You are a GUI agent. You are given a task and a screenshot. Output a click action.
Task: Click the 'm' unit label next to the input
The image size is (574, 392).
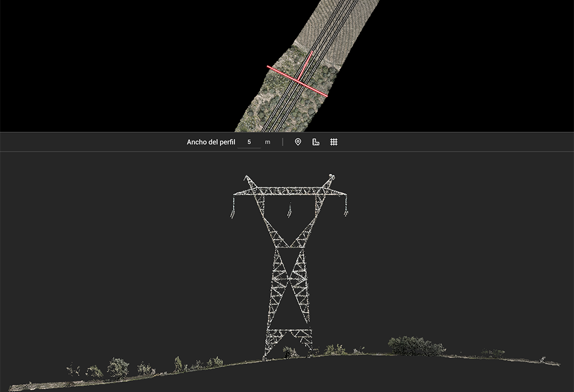(x=267, y=142)
